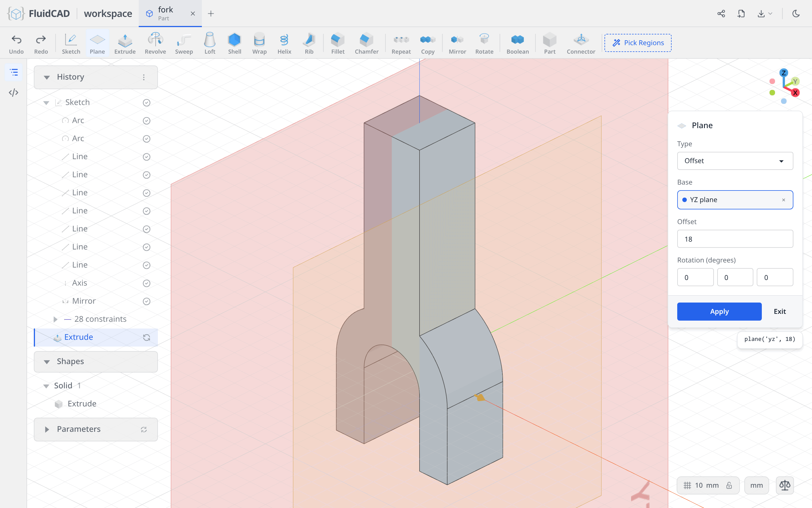Pick the Sweep tool
The height and width of the screenshot is (508, 812).
coord(184,43)
